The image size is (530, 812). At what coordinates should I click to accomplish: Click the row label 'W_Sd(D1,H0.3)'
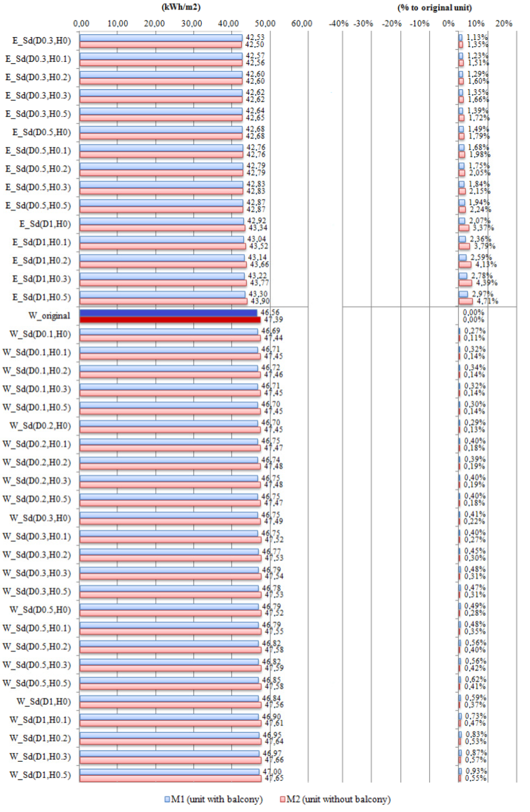click(40, 757)
